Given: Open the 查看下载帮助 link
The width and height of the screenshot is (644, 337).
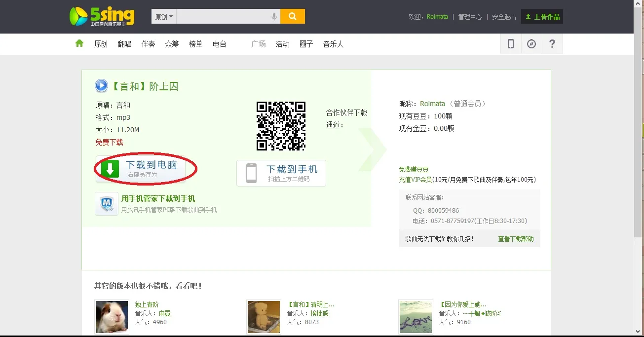Looking at the screenshot, I should tap(516, 239).
